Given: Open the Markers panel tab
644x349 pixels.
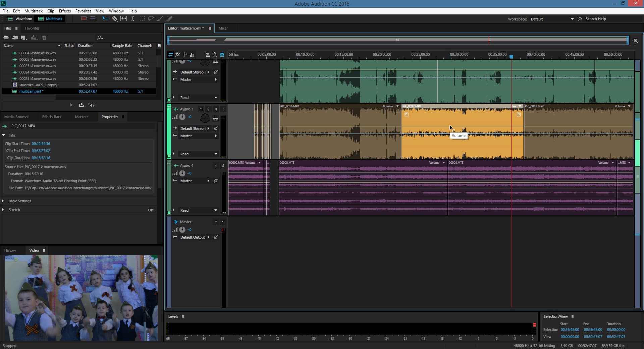Looking at the screenshot, I should 82,117.
